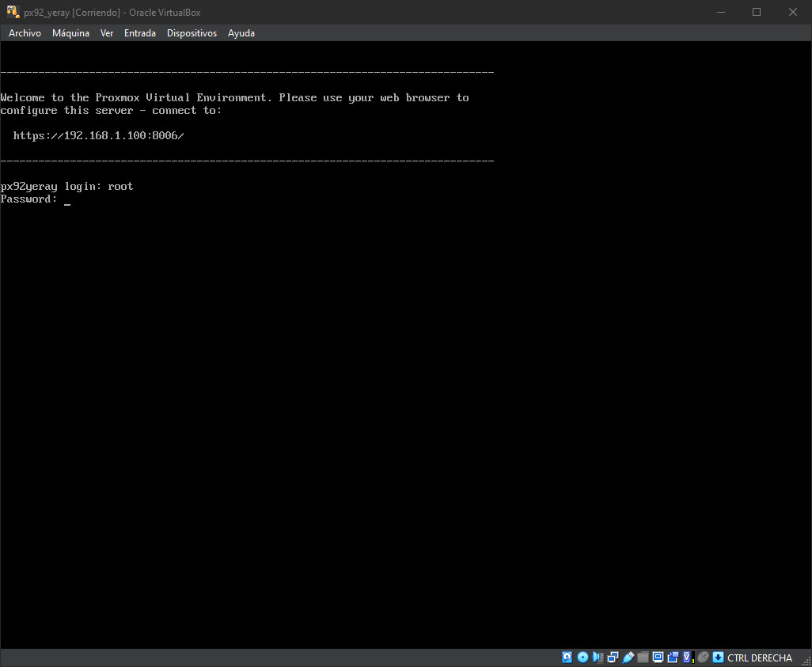Screen dimensions: 812x667
Task: Open the Máquina menu
Action: (71, 33)
